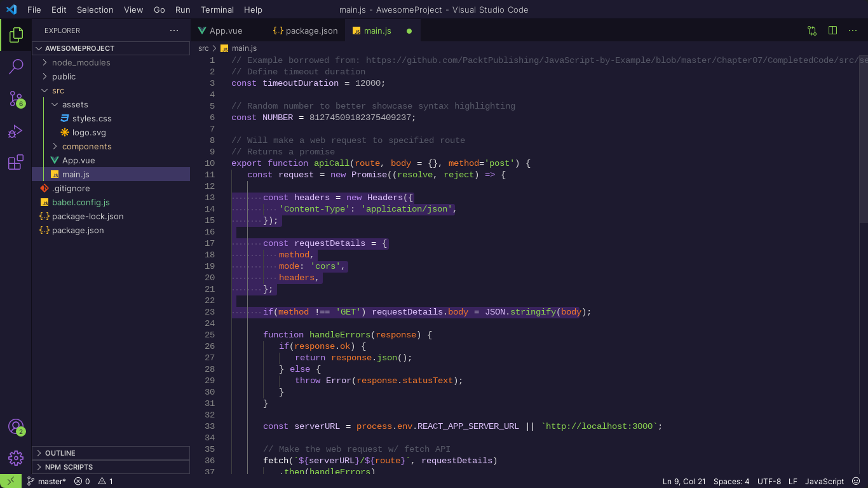Click line number 23 in the gutter

point(210,311)
